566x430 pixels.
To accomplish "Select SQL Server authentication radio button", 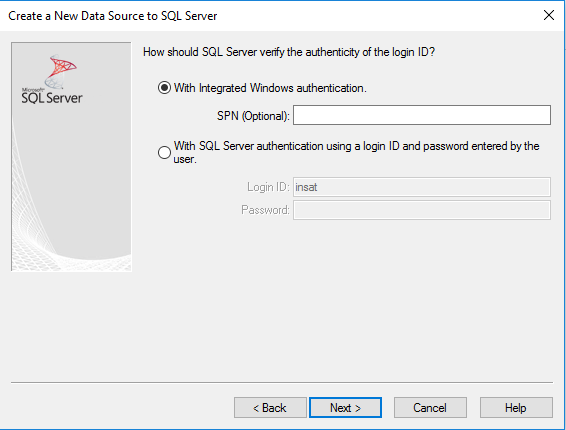I will 164,152.
